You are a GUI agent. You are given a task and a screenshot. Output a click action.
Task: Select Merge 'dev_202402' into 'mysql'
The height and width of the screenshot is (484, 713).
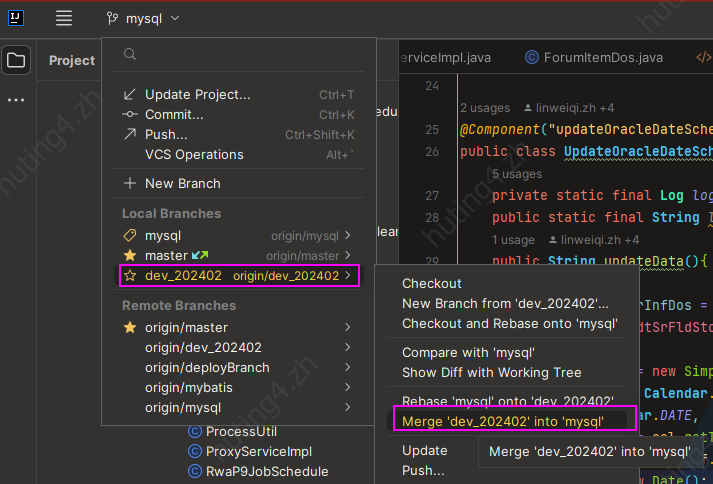coord(503,421)
